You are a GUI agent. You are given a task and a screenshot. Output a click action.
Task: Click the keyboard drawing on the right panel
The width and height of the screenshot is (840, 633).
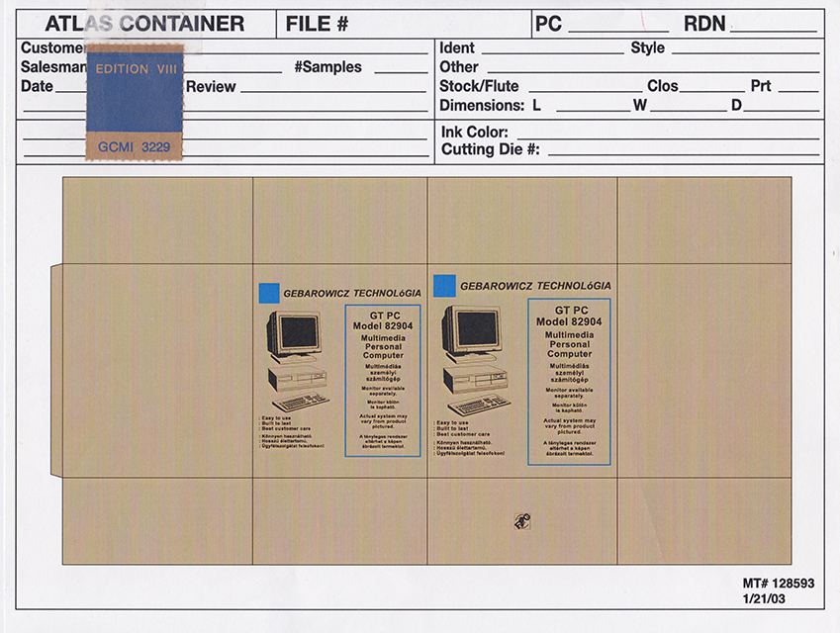(480, 405)
